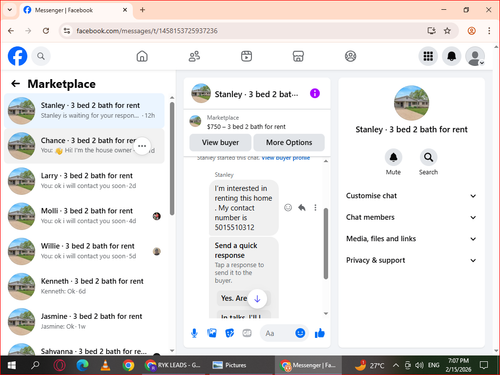Open the Windows Start menu
The image size is (500, 375).
(x=12, y=365)
